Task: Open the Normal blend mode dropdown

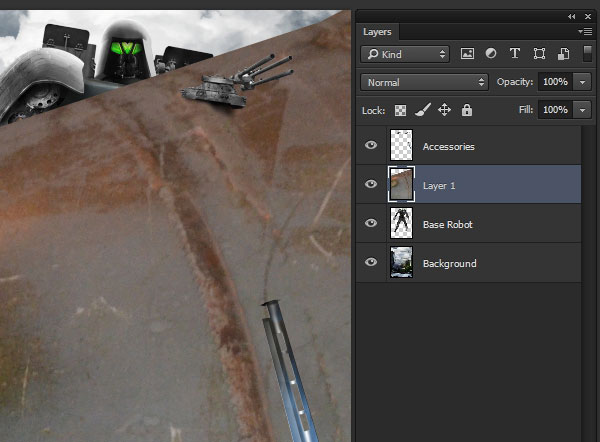Action: [x=424, y=82]
